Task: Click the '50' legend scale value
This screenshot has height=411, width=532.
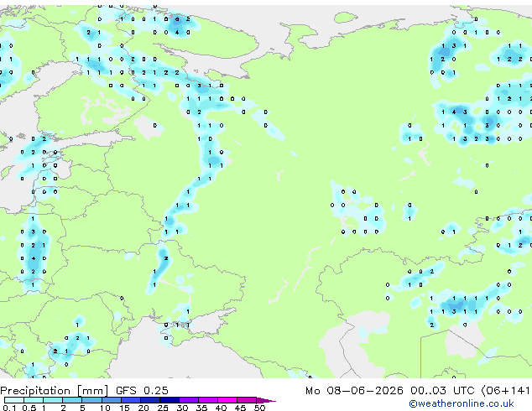Action: tap(260, 408)
